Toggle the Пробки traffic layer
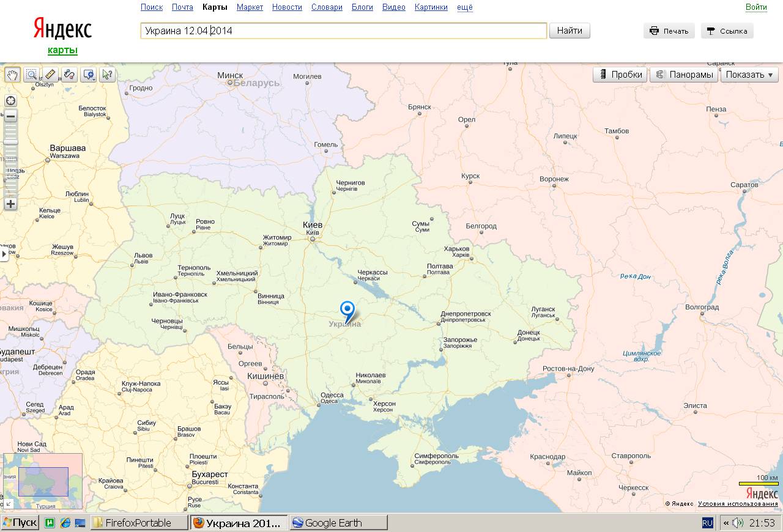The width and height of the screenshot is (783, 532). point(620,75)
